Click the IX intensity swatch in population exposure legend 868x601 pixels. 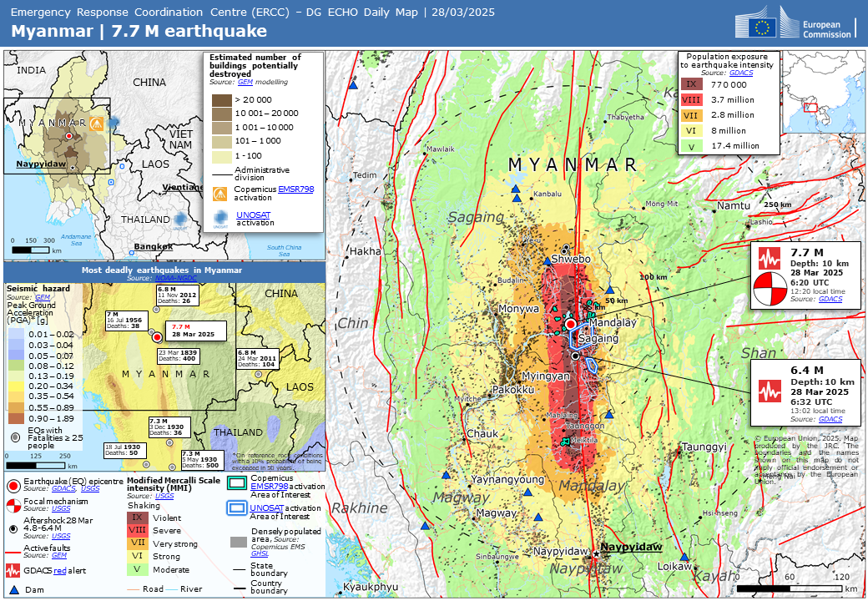click(x=691, y=84)
